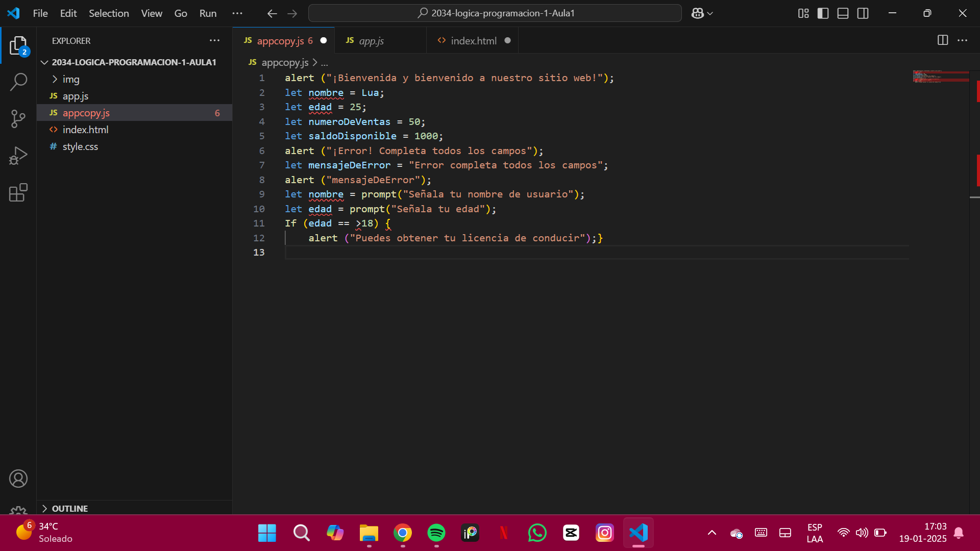
Task: Open the File menu
Action: (x=40, y=13)
